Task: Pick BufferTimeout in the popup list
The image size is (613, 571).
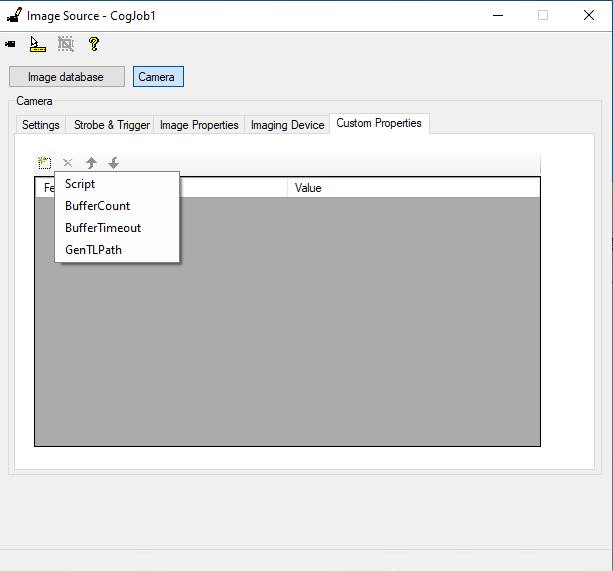Action: pyautogui.click(x=103, y=228)
